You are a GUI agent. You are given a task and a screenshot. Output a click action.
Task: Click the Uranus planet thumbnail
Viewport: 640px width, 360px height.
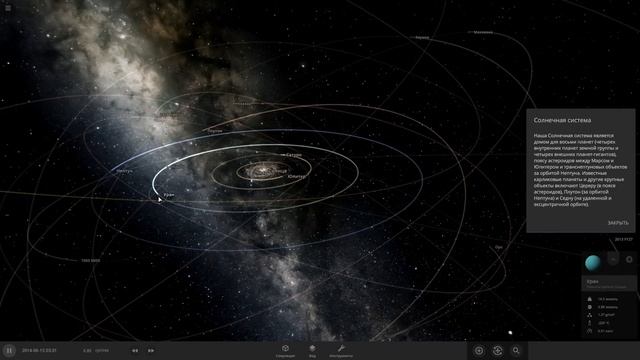593,263
